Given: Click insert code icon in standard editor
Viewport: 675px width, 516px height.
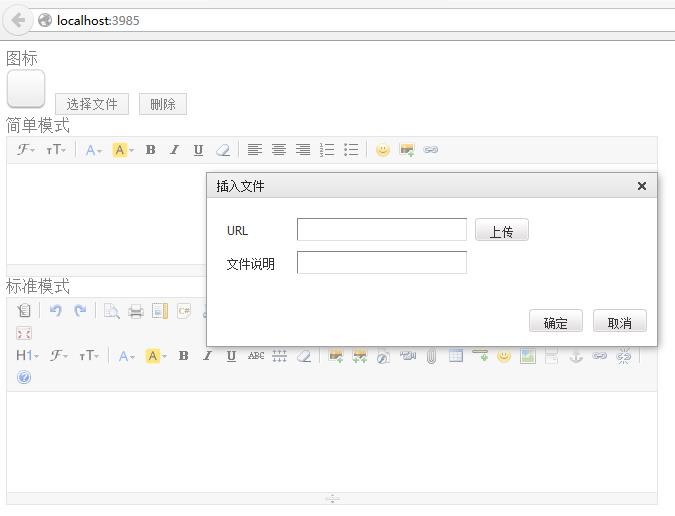Looking at the screenshot, I should 184,311.
